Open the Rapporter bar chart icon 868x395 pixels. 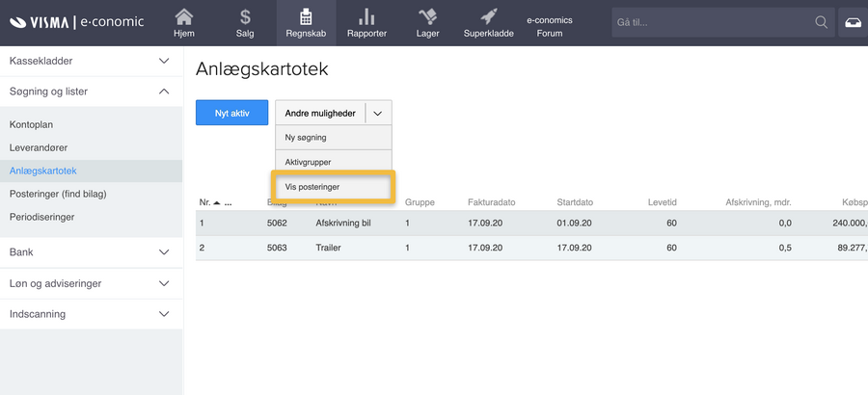click(x=366, y=16)
